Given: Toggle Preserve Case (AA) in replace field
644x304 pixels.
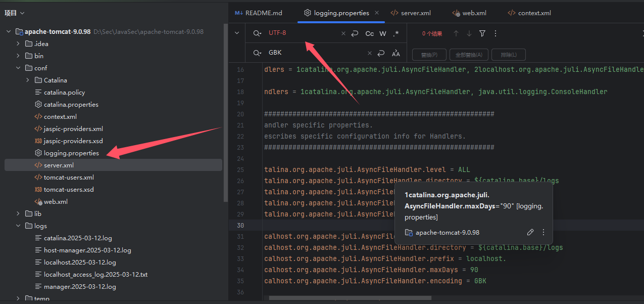Looking at the screenshot, I should [x=396, y=53].
